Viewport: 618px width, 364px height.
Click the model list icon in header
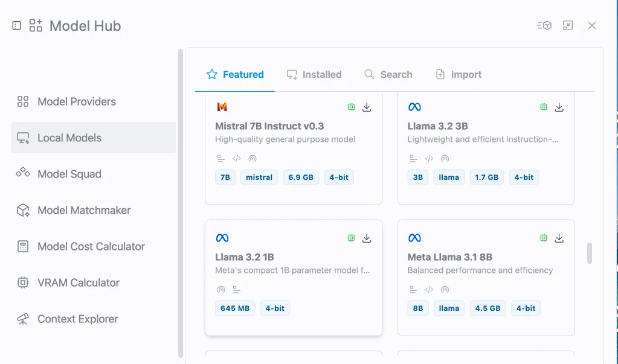(544, 25)
